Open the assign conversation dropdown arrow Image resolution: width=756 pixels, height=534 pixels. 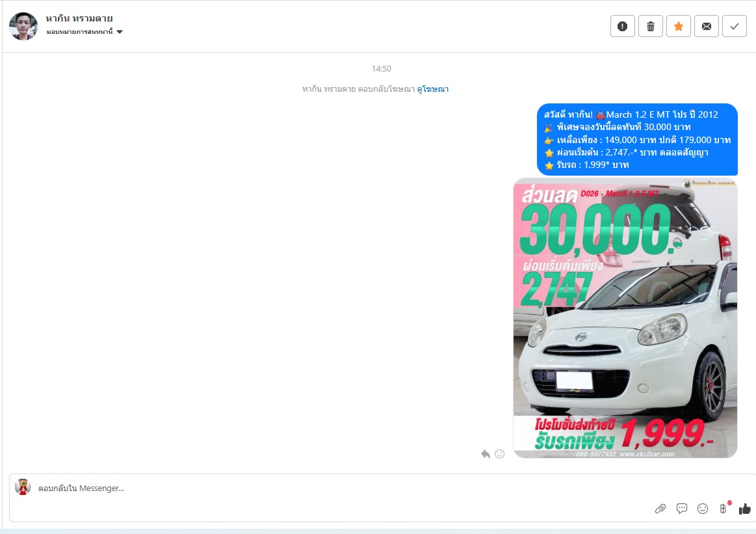pos(120,32)
